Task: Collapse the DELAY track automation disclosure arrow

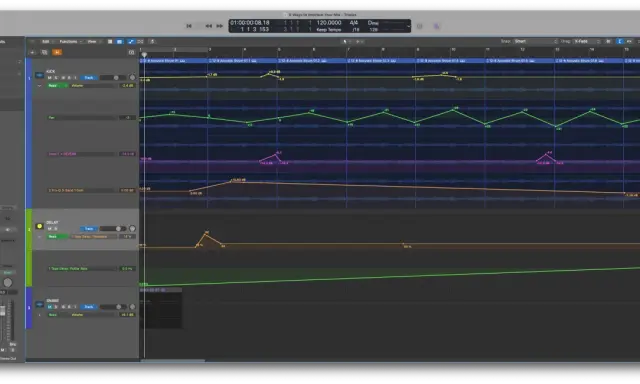Action: (x=40, y=237)
